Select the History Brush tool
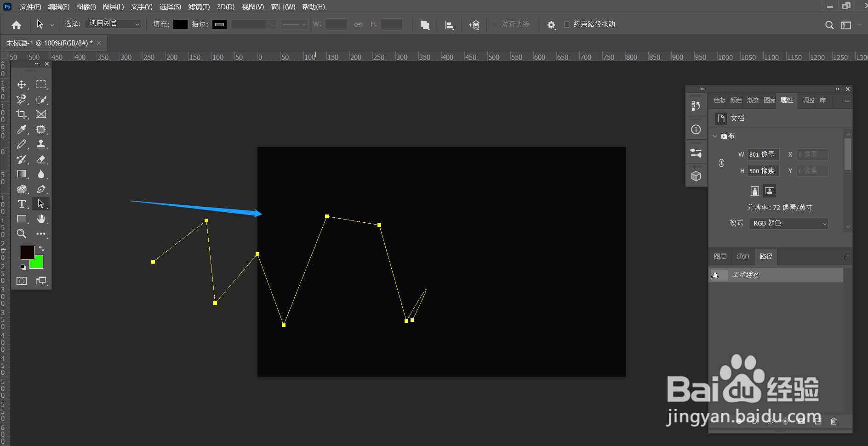This screenshot has width=868, height=446. [22, 159]
